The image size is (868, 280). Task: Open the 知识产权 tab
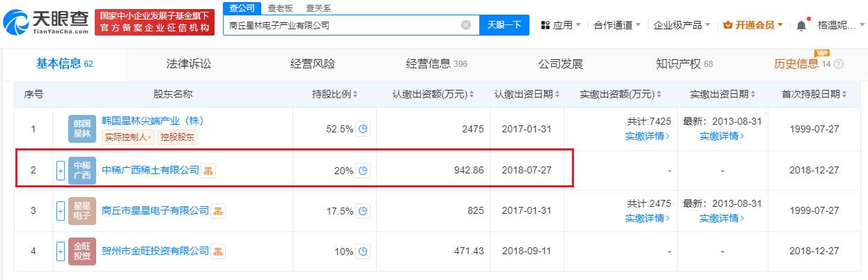click(685, 64)
